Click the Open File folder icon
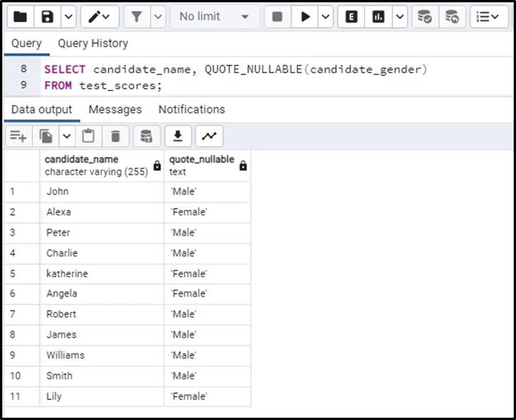 pos(20,17)
